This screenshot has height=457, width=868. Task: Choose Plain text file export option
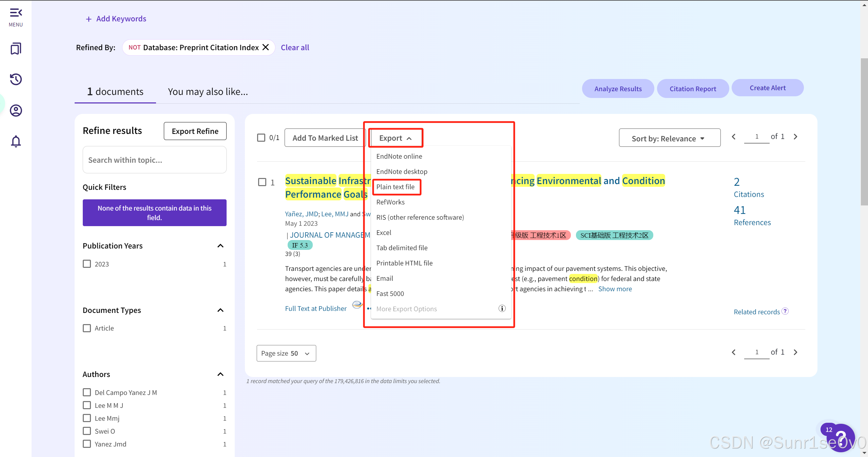pyautogui.click(x=395, y=187)
